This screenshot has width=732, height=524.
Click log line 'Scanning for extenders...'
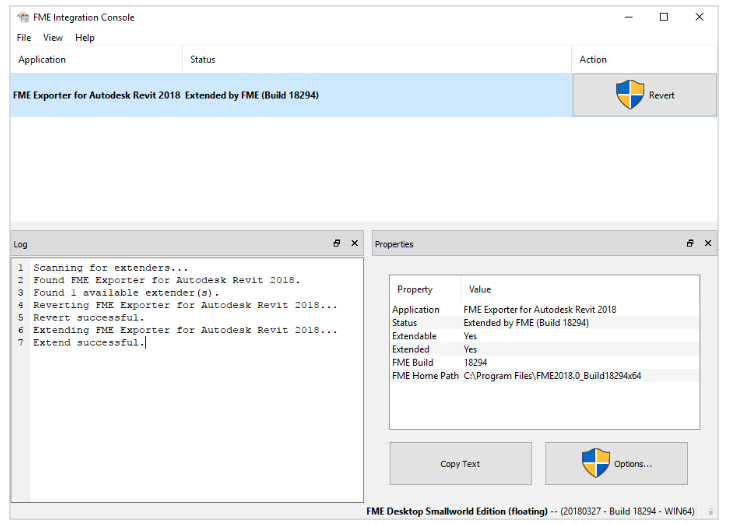110,268
